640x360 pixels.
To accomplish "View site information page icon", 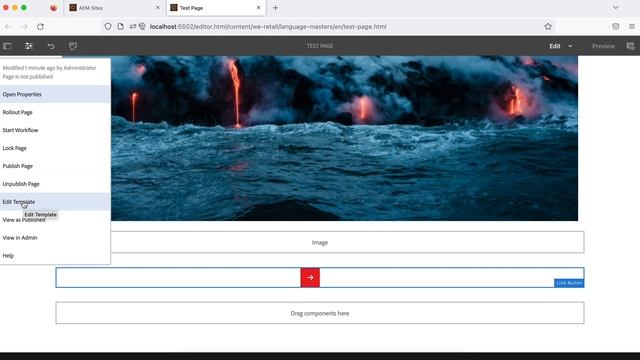I will point(120,27).
